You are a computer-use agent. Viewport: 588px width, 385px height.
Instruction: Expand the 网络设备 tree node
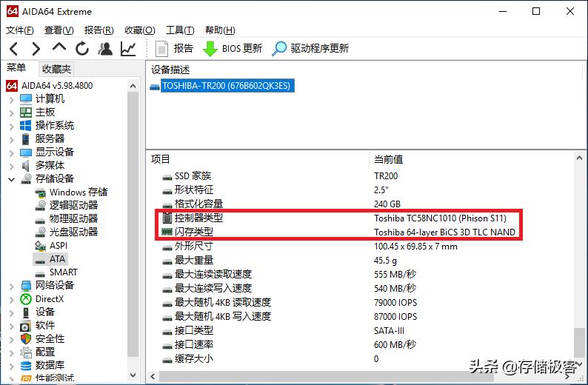[11, 286]
